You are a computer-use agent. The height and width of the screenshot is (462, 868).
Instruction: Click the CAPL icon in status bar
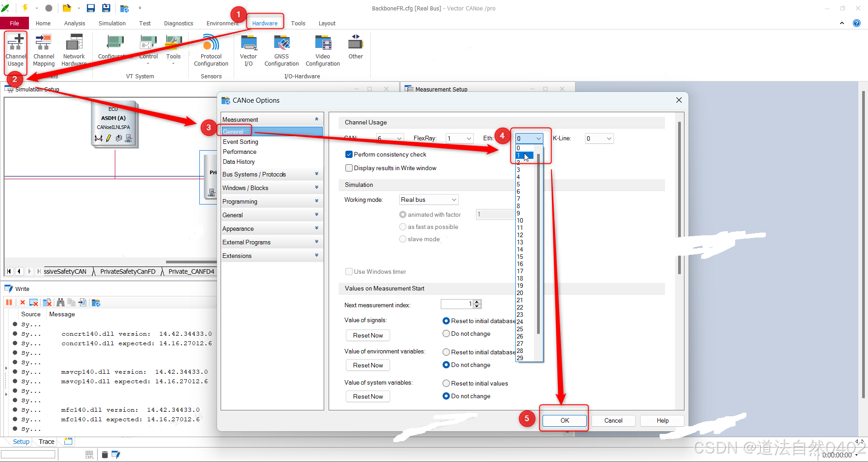tap(90, 454)
